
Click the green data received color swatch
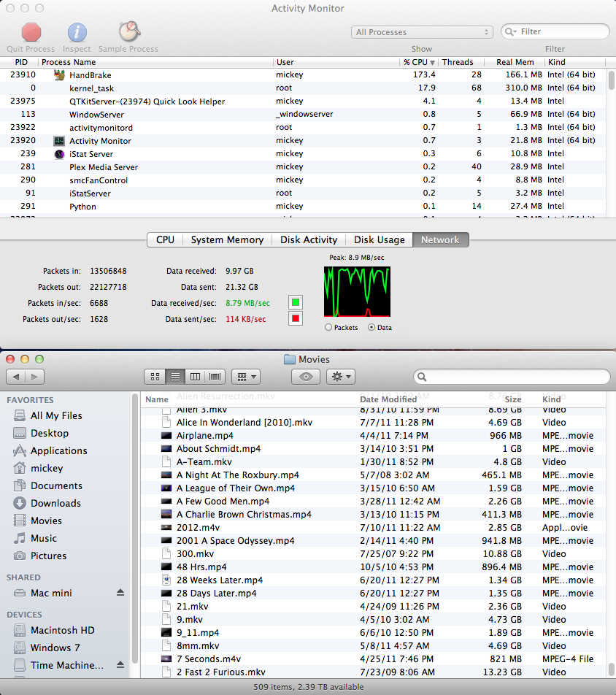coord(296,302)
